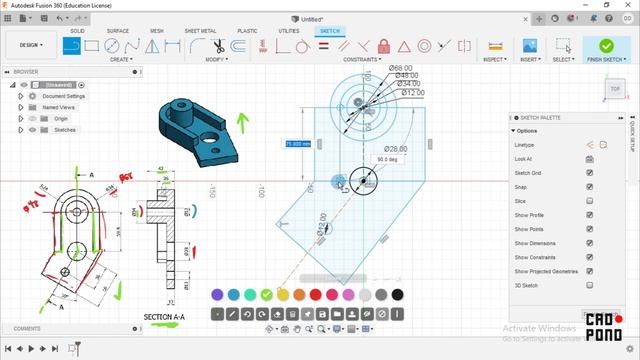Select the Trim scissors tool
The height and width of the screenshot is (360, 640).
[x=219, y=46]
